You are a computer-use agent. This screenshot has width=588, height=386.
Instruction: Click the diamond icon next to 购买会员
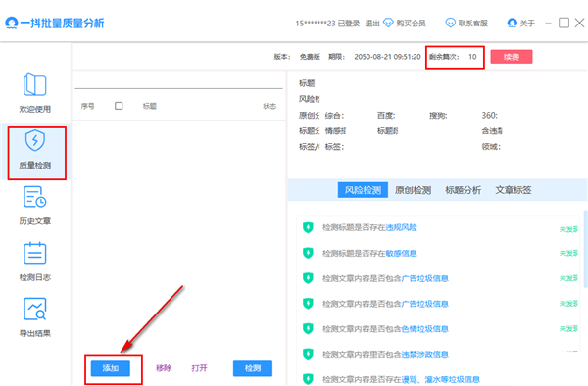(x=388, y=23)
